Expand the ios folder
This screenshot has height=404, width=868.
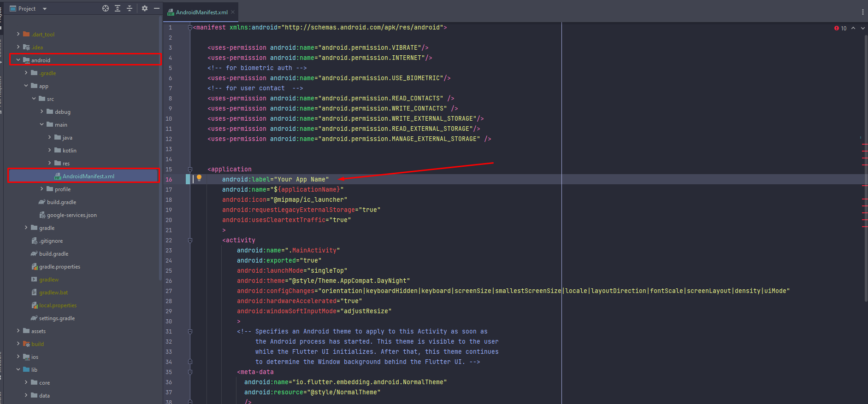coord(18,357)
